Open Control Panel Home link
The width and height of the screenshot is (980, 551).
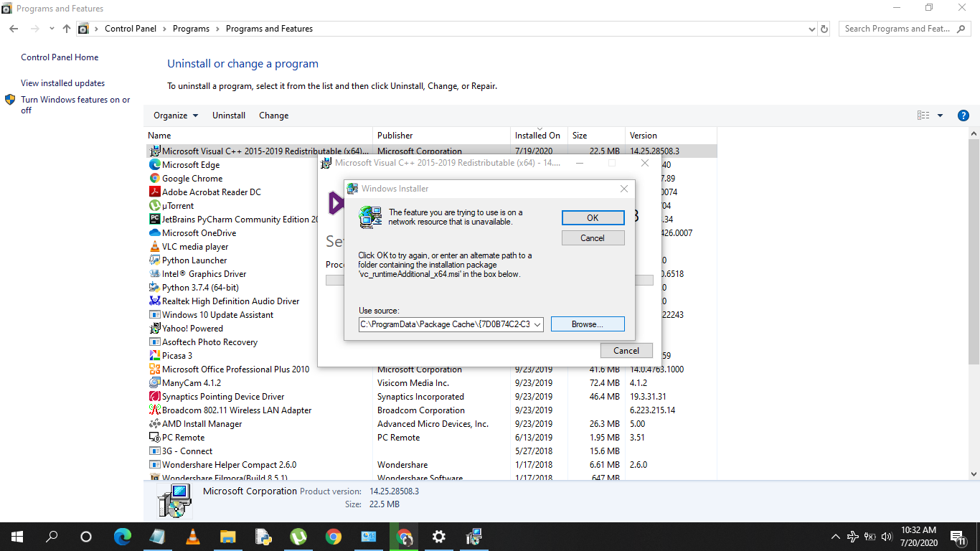click(60, 57)
